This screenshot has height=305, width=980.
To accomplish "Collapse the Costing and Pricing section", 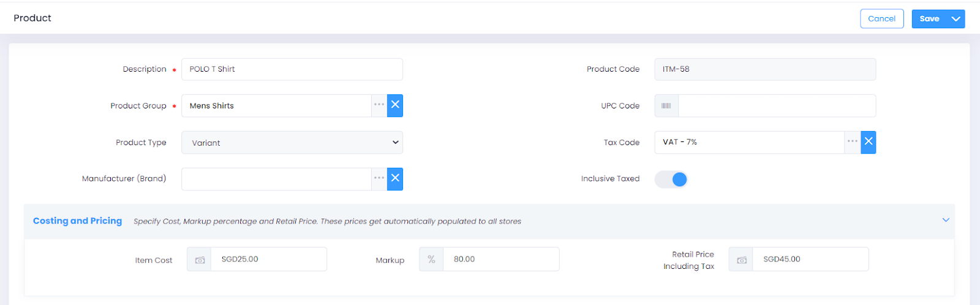I will tap(946, 220).
